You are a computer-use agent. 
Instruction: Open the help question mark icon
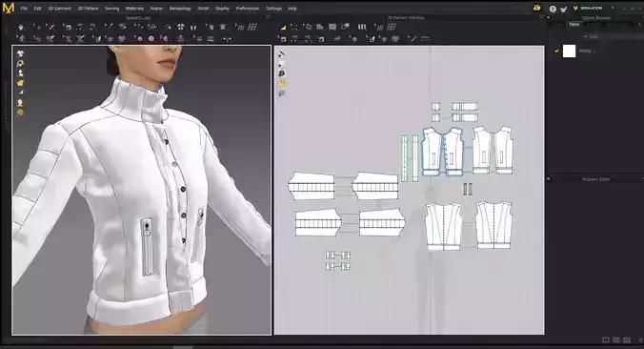pos(553,9)
